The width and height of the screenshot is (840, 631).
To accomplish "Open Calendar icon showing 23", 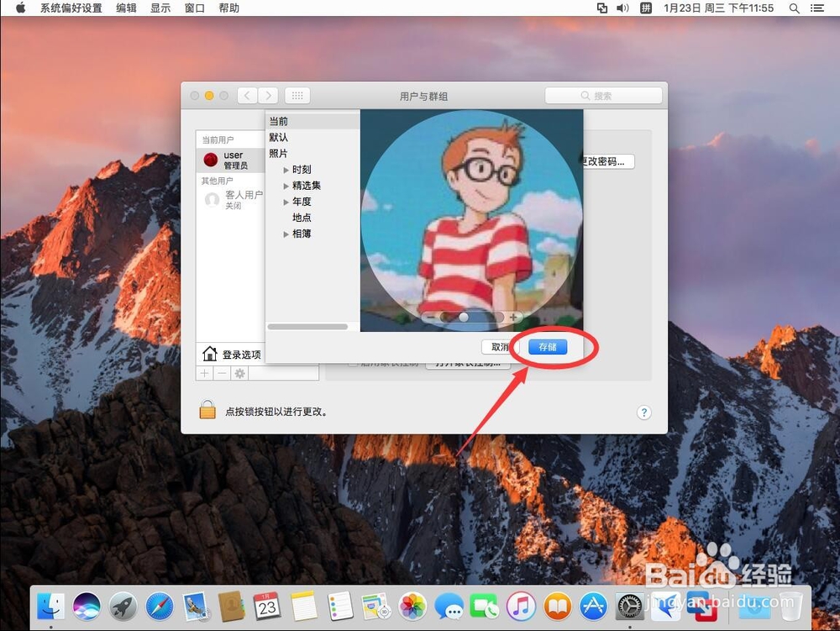I will click(x=268, y=607).
